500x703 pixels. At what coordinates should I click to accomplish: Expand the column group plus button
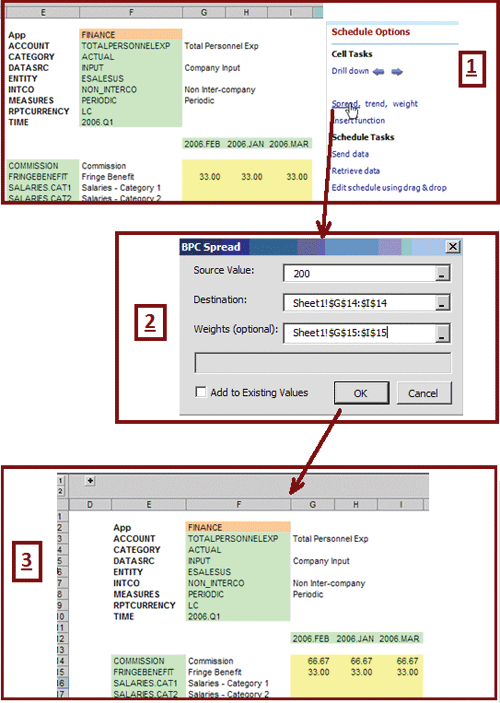(90, 481)
